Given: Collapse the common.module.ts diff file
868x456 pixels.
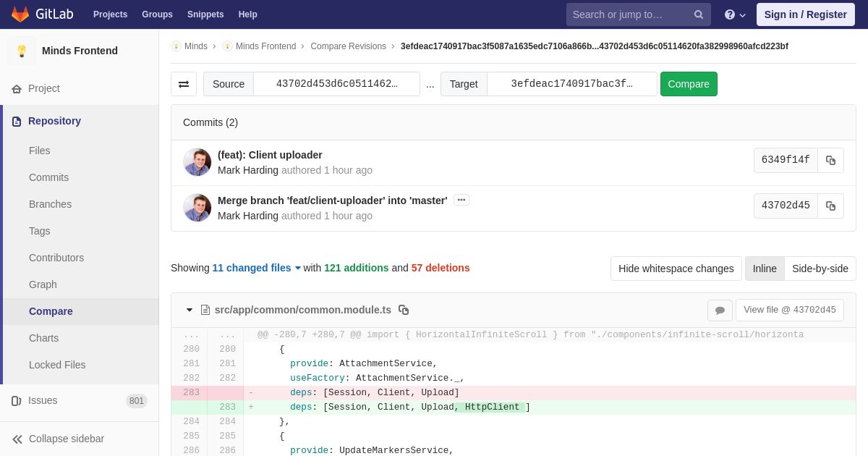Looking at the screenshot, I should pos(190,310).
